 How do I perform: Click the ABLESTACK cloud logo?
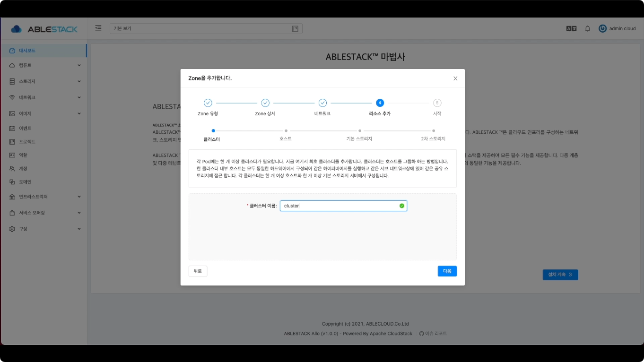44,29
